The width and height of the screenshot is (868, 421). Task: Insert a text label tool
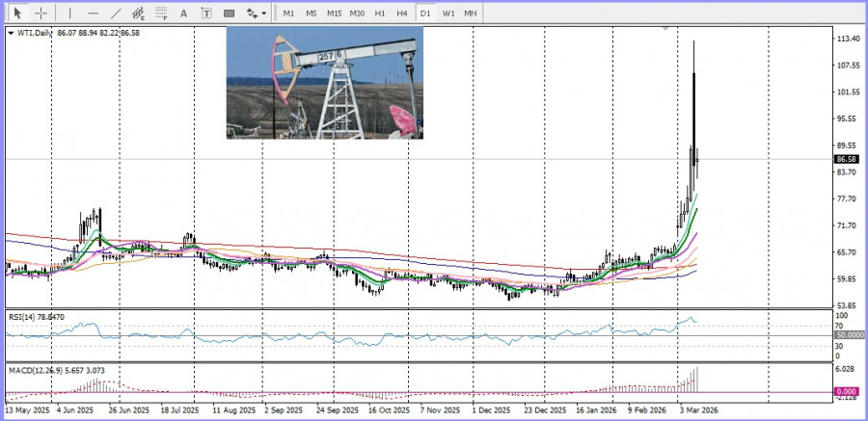pyautogui.click(x=206, y=13)
